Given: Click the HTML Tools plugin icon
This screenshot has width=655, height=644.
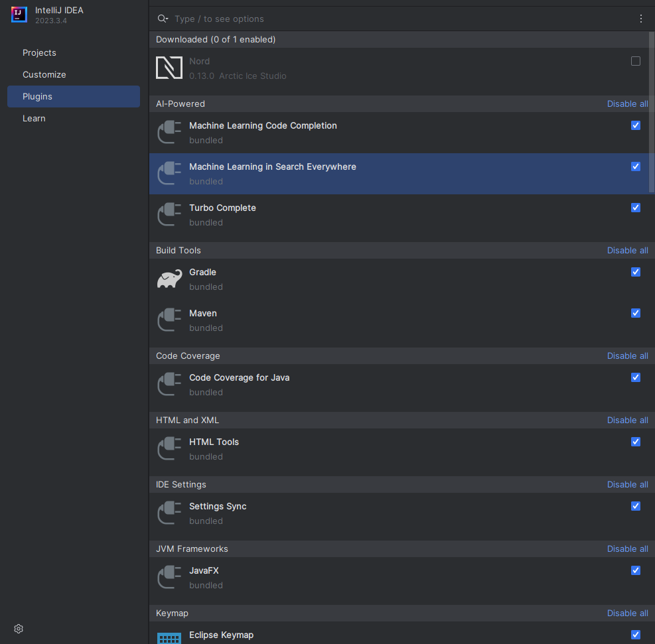Looking at the screenshot, I should pos(169,448).
